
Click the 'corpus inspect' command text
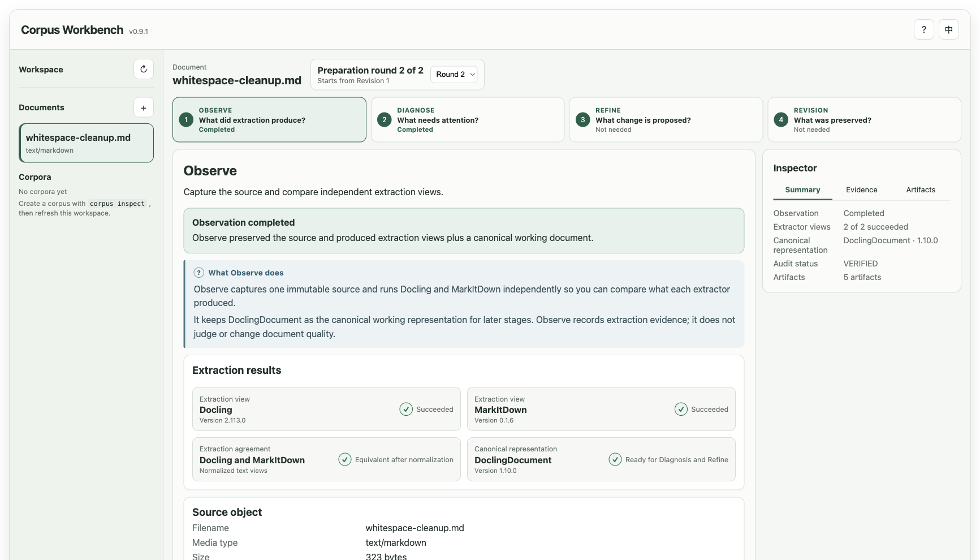point(117,204)
